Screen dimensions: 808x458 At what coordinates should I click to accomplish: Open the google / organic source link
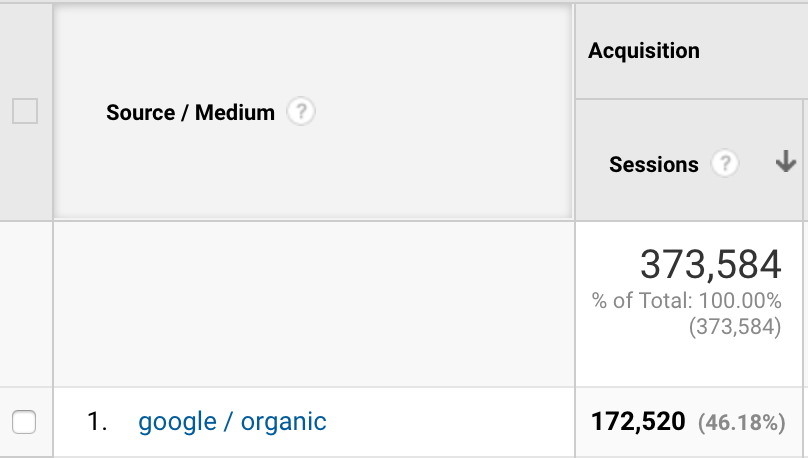click(232, 422)
